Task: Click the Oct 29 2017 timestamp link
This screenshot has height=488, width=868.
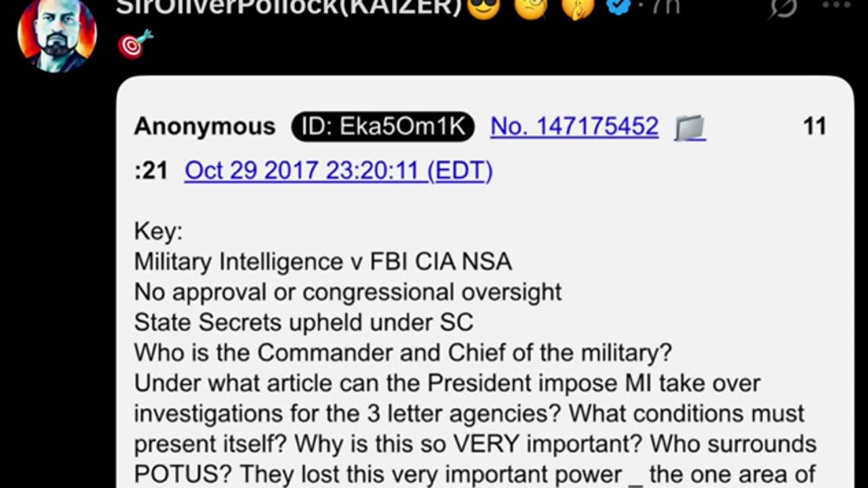Action: point(338,170)
